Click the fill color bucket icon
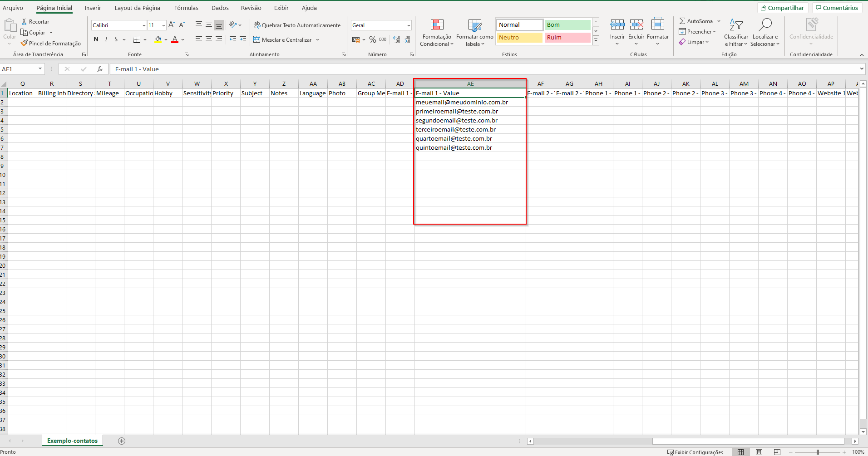Image resolution: width=868 pixels, height=456 pixels. click(x=158, y=39)
